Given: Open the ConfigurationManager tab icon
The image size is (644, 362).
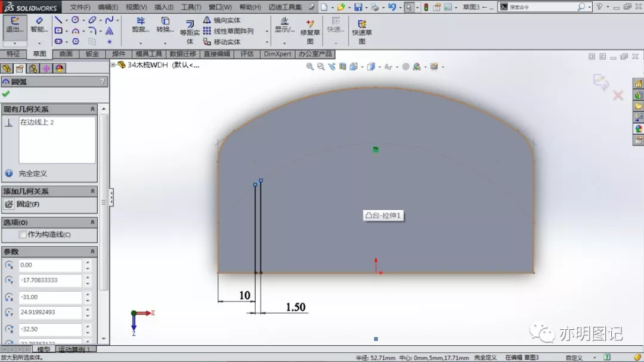Looking at the screenshot, I should point(33,68).
